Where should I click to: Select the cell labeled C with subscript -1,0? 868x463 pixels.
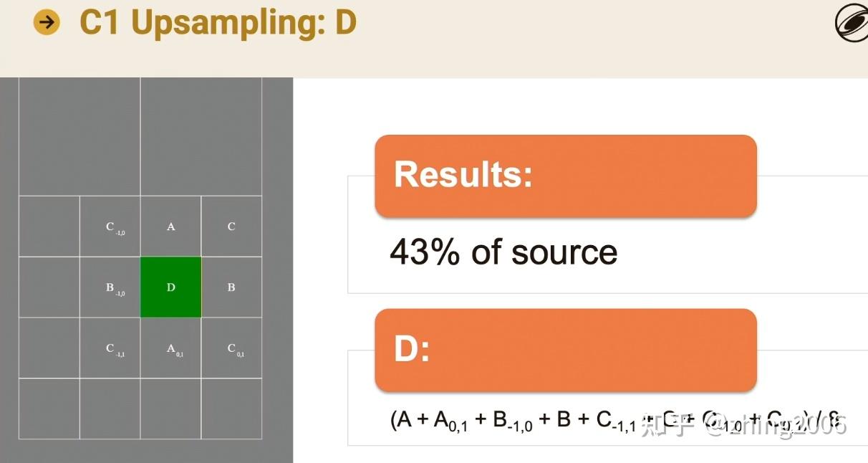(x=110, y=226)
